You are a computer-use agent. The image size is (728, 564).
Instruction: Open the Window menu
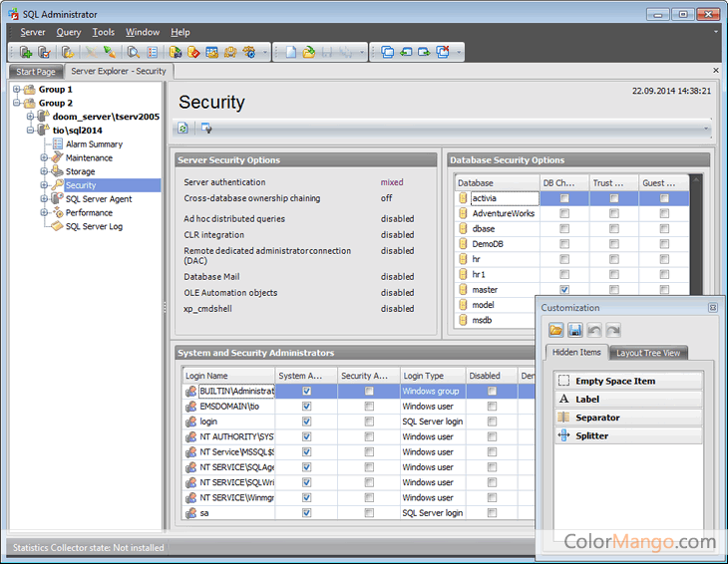[143, 32]
